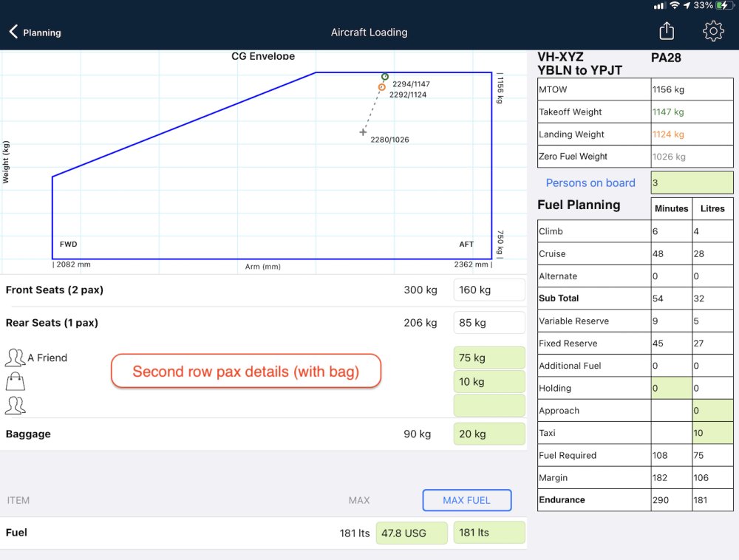
Task: Tap the Additional Fuel row label
Action: 571,366
